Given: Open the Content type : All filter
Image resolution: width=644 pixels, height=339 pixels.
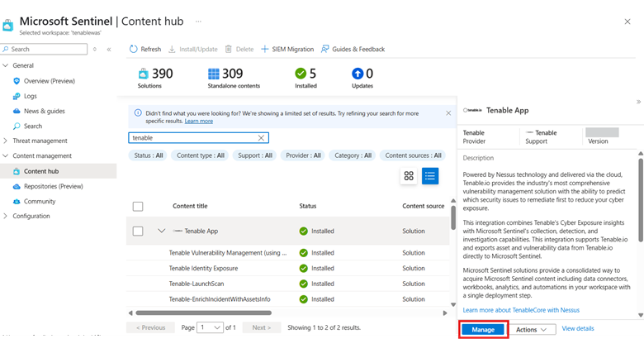Looking at the screenshot, I should (201, 155).
